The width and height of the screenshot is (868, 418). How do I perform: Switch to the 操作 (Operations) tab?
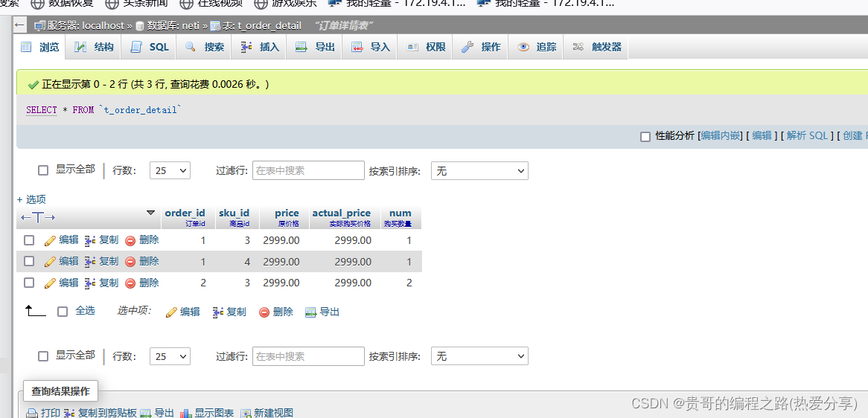(481, 48)
